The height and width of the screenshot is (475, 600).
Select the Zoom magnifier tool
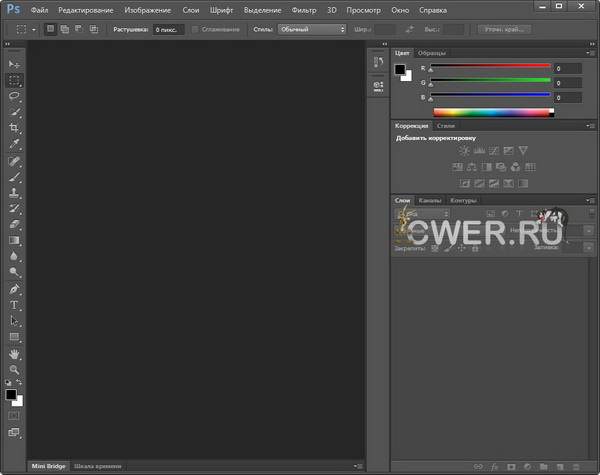(14, 369)
